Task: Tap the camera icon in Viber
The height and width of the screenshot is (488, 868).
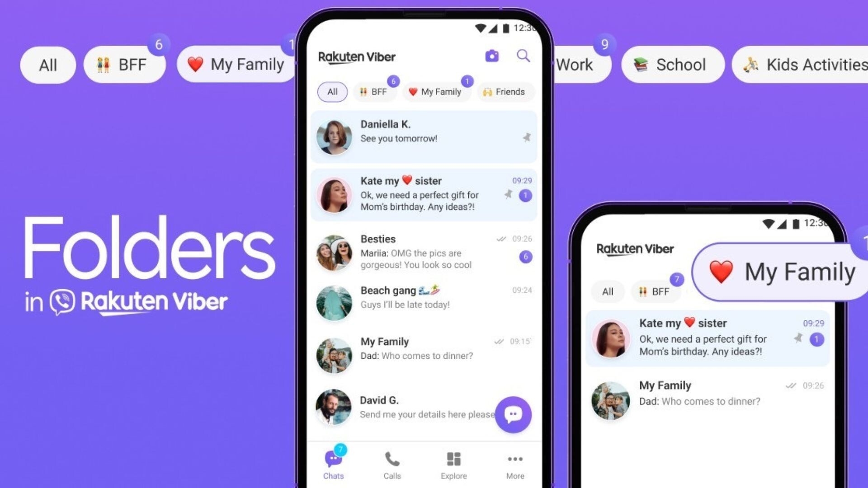Action: coord(491,56)
